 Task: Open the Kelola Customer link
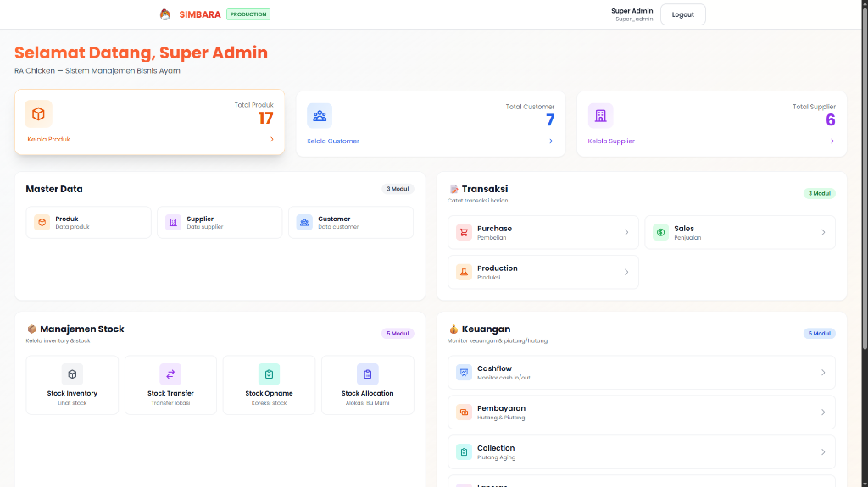pos(333,141)
